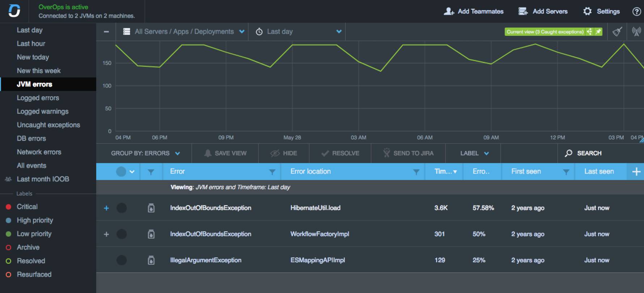
Task: Open the New today view
Action: point(33,57)
